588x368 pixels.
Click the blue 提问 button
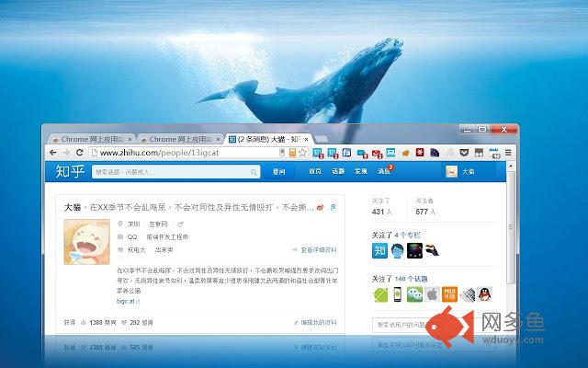(x=278, y=172)
